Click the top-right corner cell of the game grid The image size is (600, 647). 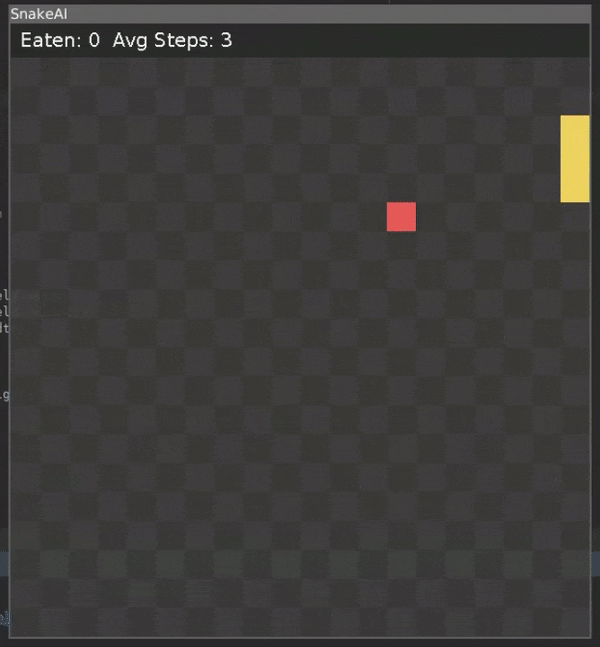(x=575, y=72)
